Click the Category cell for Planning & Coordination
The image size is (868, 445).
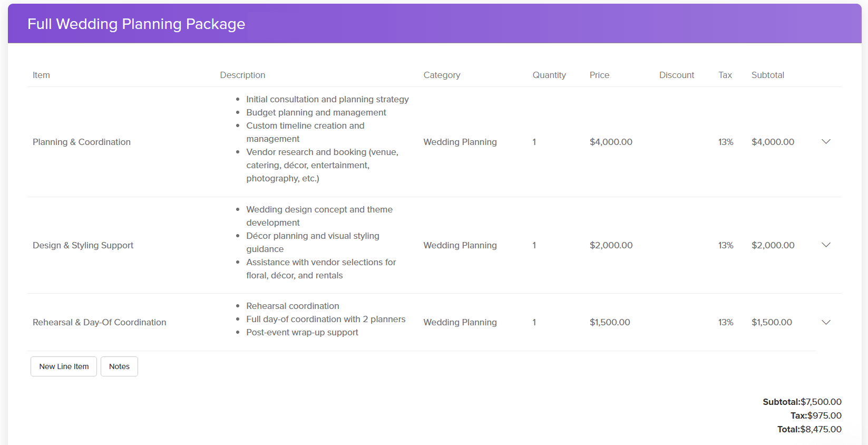click(x=460, y=142)
